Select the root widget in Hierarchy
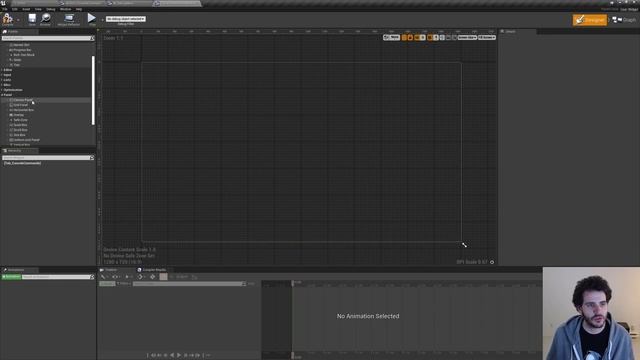Image resolution: width=640 pixels, height=360 pixels. 22,163
